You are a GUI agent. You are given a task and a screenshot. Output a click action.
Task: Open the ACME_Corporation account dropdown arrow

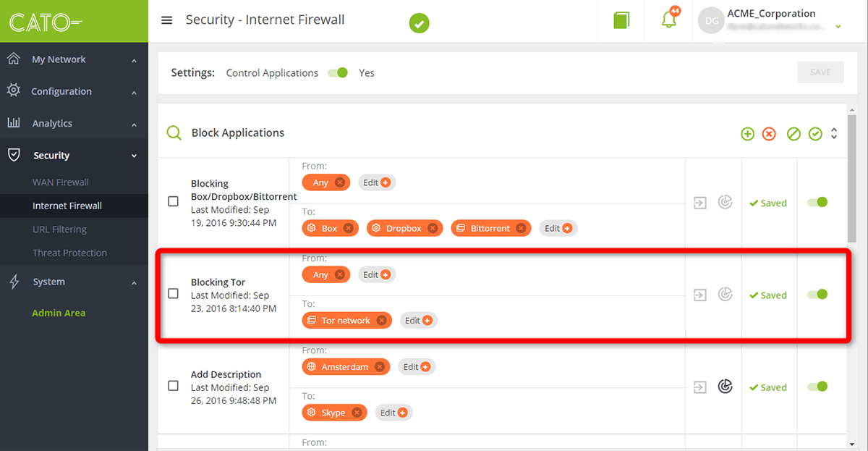click(838, 27)
